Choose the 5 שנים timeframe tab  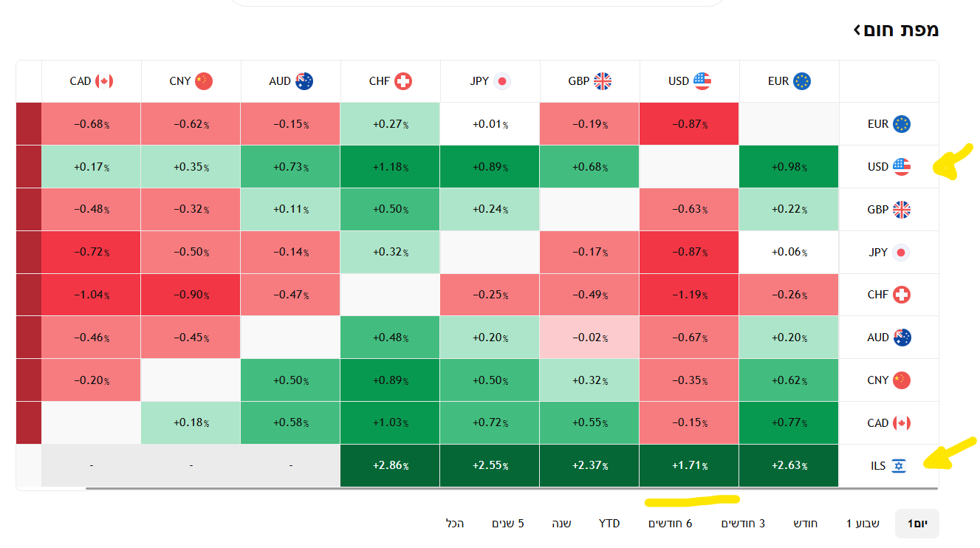click(x=508, y=524)
